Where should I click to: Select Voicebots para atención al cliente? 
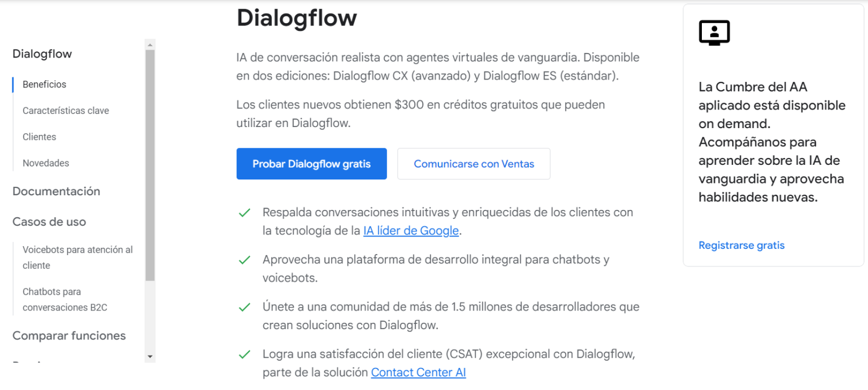tap(77, 257)
